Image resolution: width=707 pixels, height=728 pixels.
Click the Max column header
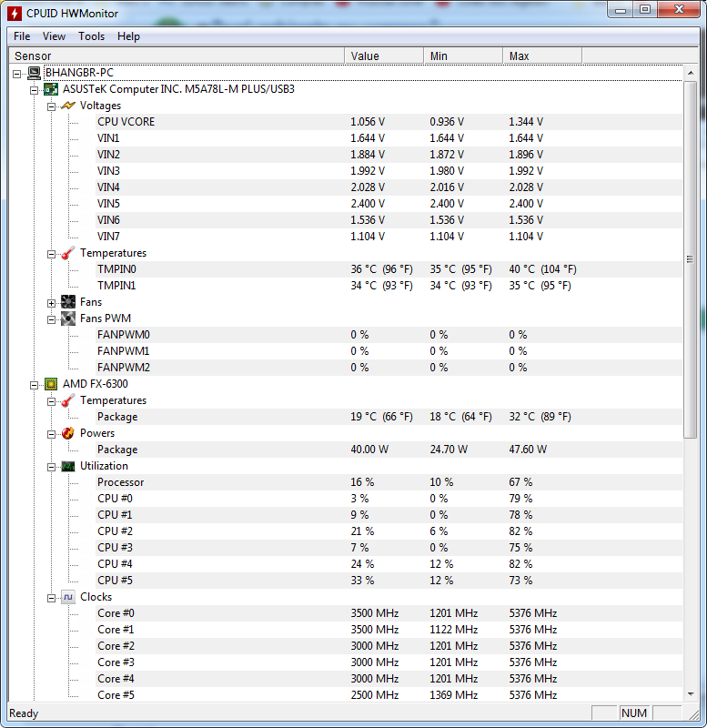click(542, 56)
